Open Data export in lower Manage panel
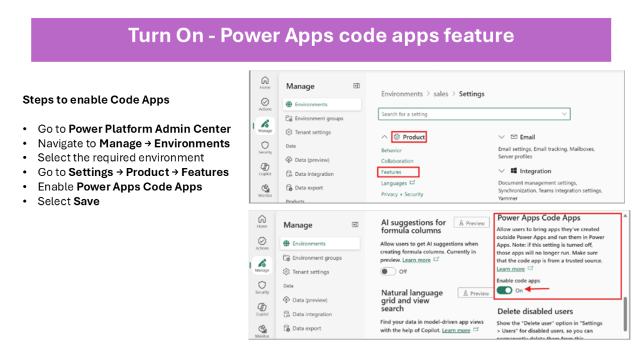 pyautogui.click(x=307, y=328)
